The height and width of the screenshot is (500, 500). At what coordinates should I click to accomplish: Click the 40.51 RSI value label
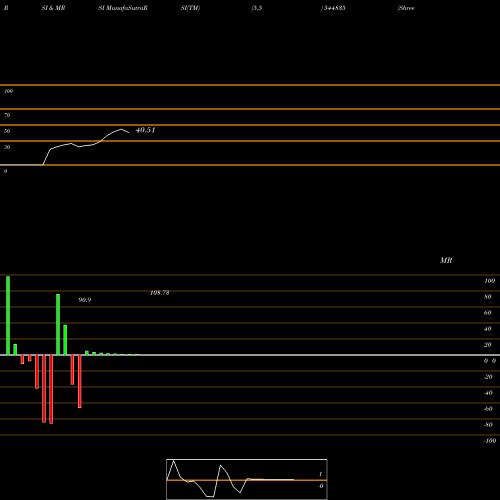145,130
